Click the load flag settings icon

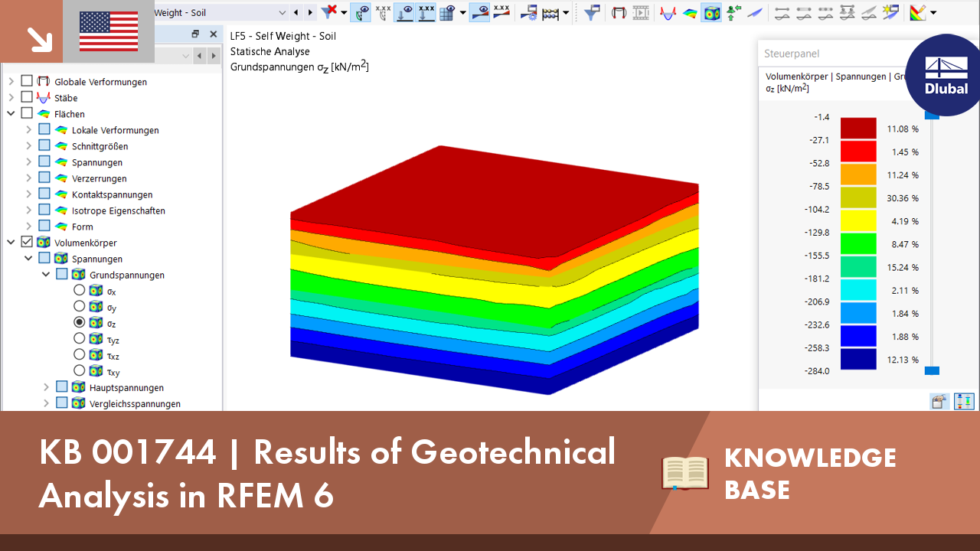pos(528,12)
